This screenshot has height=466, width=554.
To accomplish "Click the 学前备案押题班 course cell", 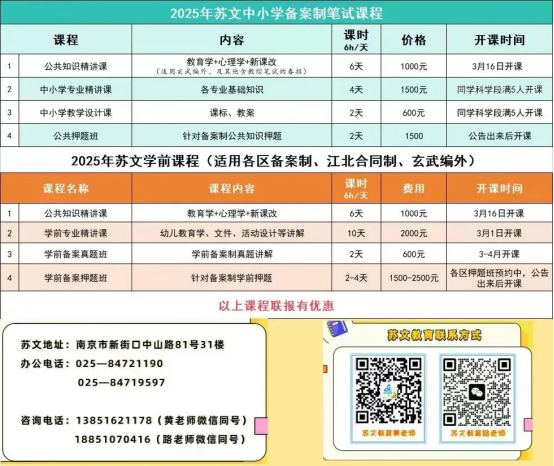I will coord(76,278).
